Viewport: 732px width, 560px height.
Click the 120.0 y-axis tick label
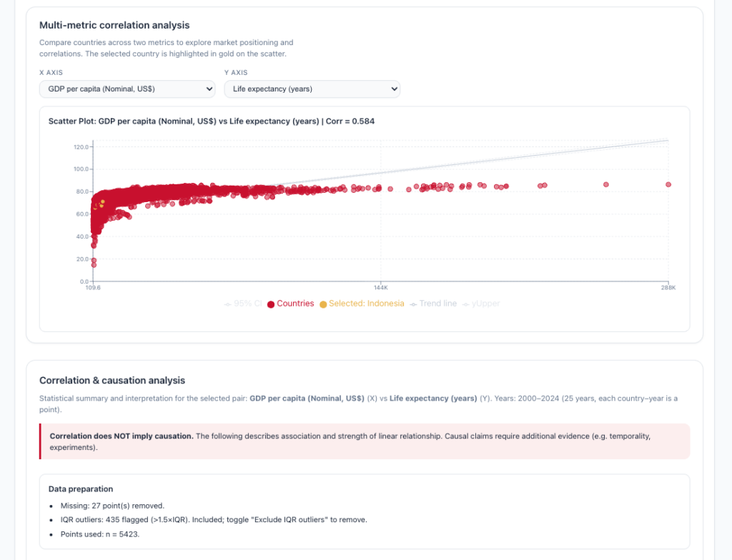80,146
